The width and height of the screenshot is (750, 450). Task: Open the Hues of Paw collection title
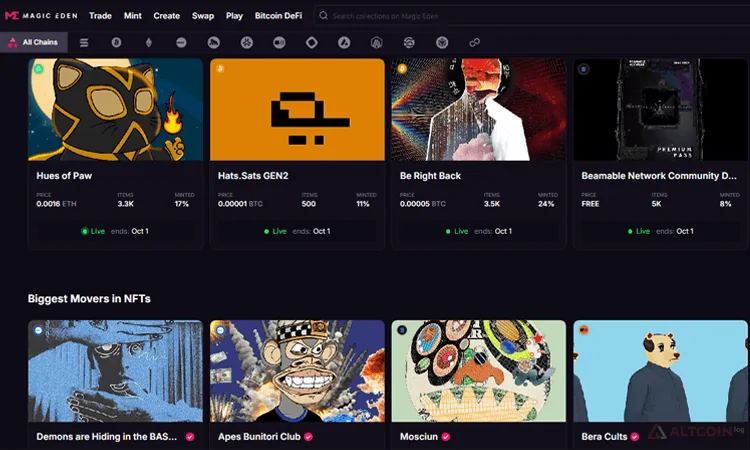click(x=64, y=176)
